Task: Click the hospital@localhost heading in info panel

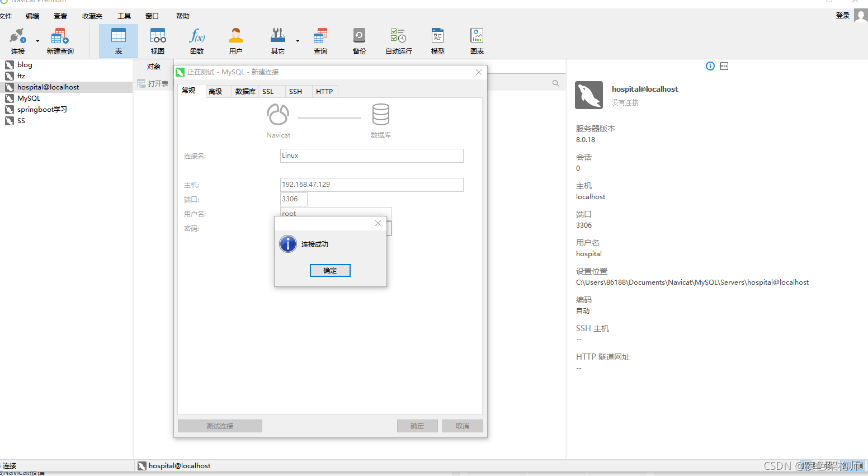Action: click(x=645, y=89)
